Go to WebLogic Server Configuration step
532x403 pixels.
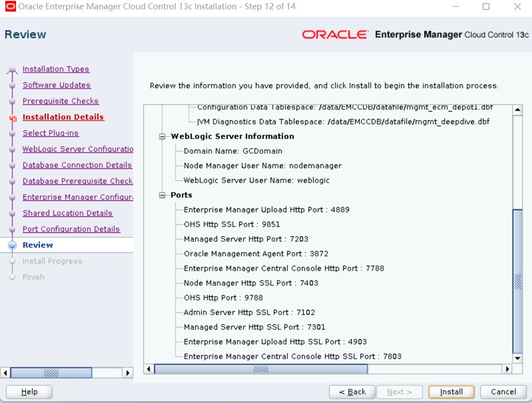point(78,149)
